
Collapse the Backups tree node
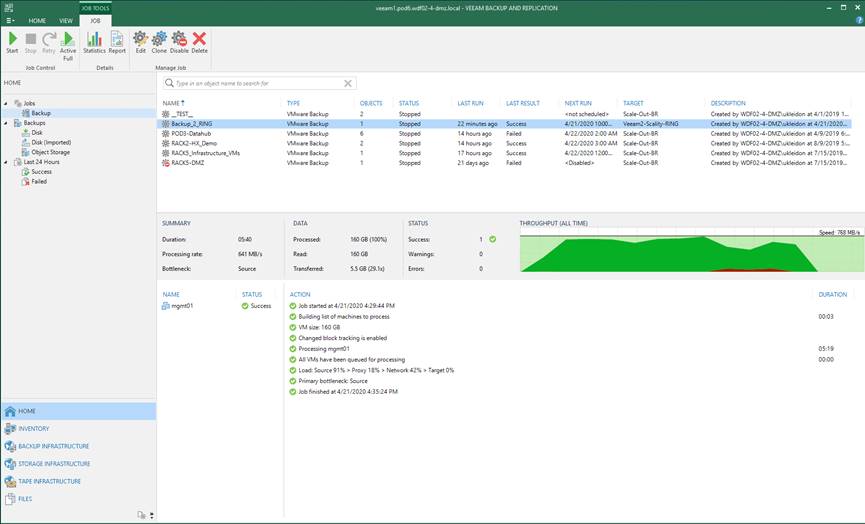pos(6,123)
